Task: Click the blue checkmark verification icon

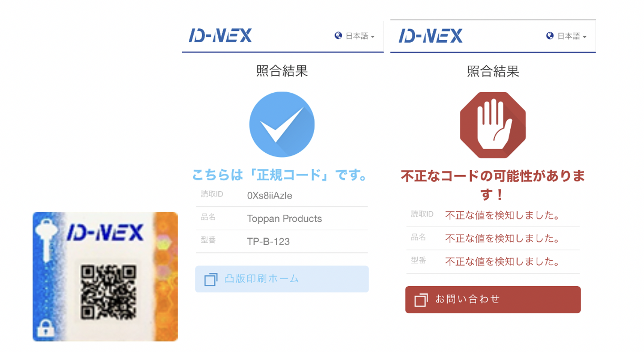Action: [x=282, y=124]
